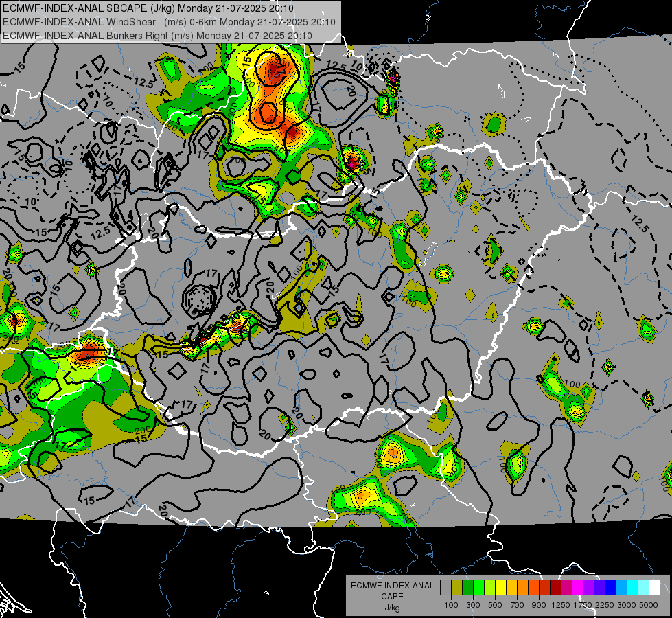
Task: Click the gray legend swatch below 100
Action: tap(445, 588)
